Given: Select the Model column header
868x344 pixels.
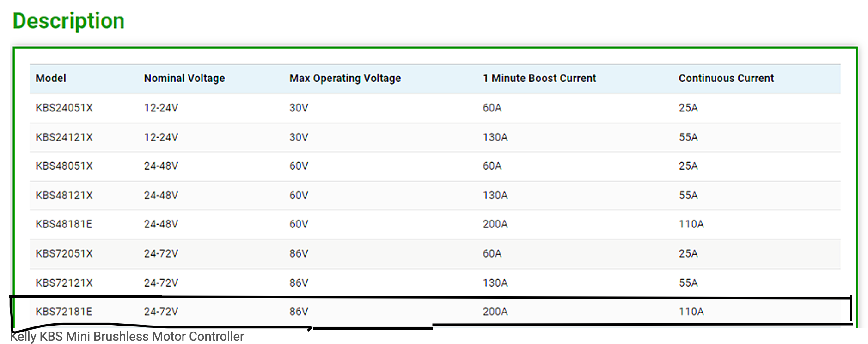Looking at the screenshot, I should [x=51, y=79].
